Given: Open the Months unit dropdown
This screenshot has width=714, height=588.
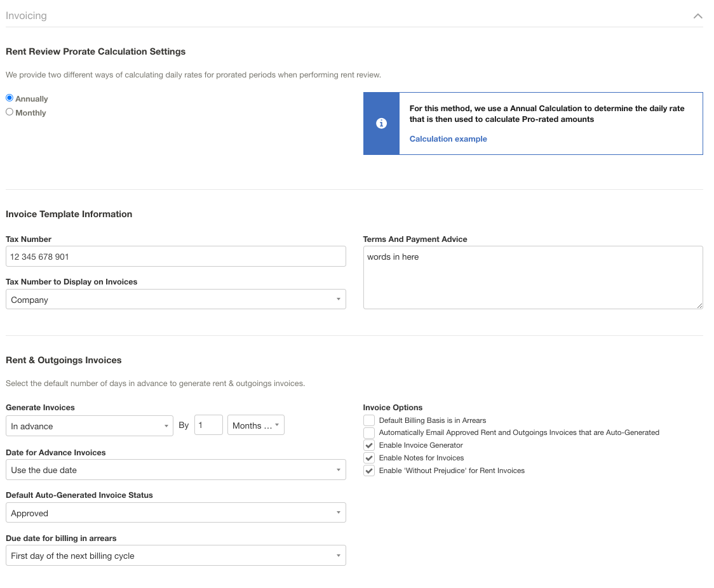Looking at the screenshot, I should coord(255,425).
